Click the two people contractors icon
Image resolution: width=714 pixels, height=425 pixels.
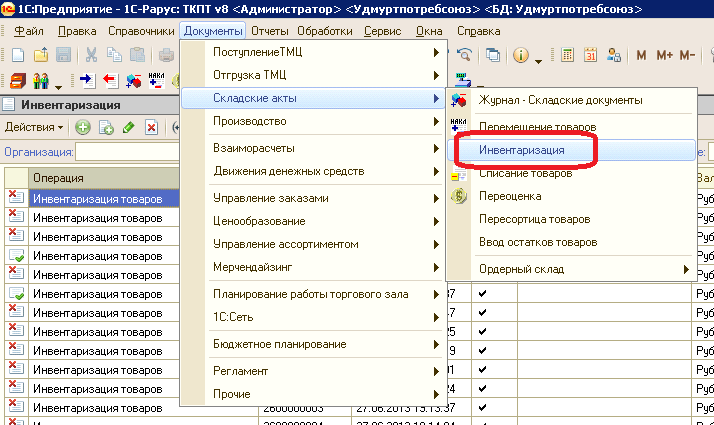(x=41, y=81)
